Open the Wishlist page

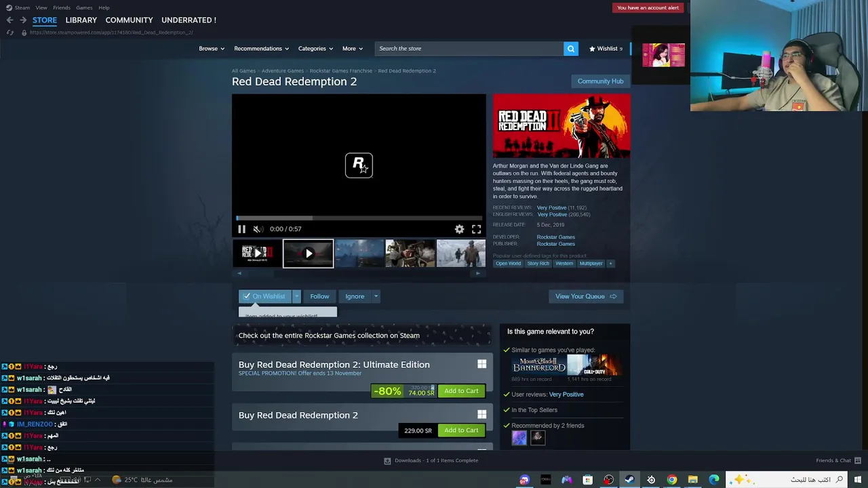(x=606, y=49)
